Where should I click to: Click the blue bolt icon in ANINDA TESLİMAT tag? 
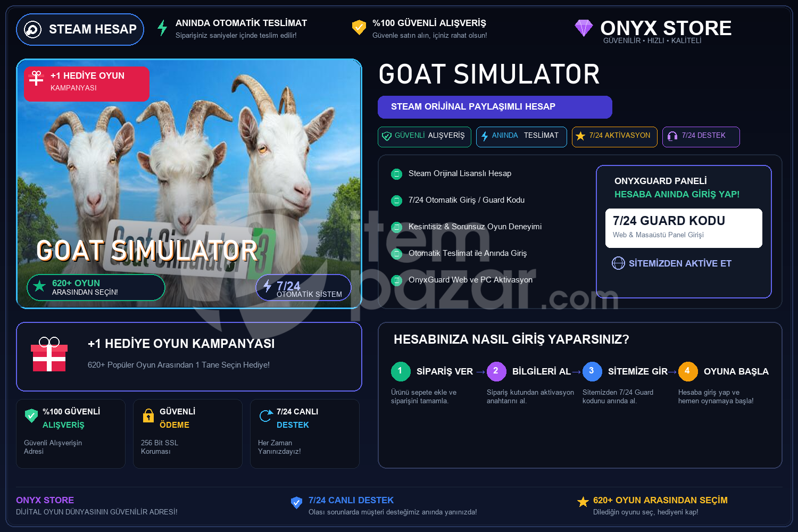(485, 136)
